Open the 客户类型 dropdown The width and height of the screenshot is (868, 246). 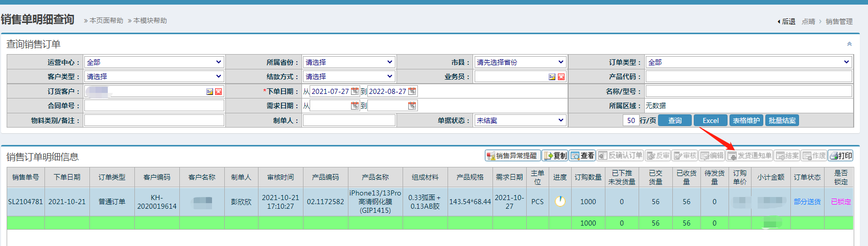tap(154, 77)
